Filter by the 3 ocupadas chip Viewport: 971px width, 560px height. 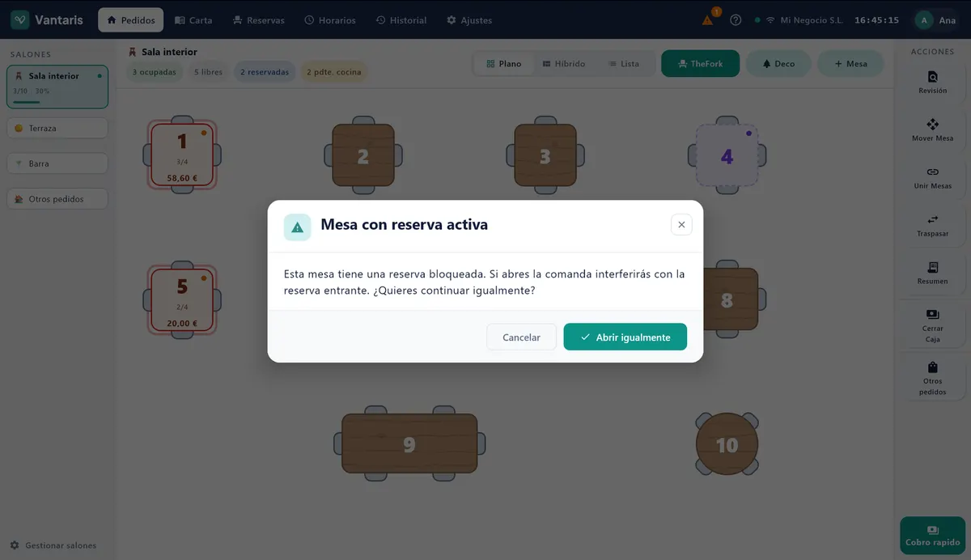[155, 72]
